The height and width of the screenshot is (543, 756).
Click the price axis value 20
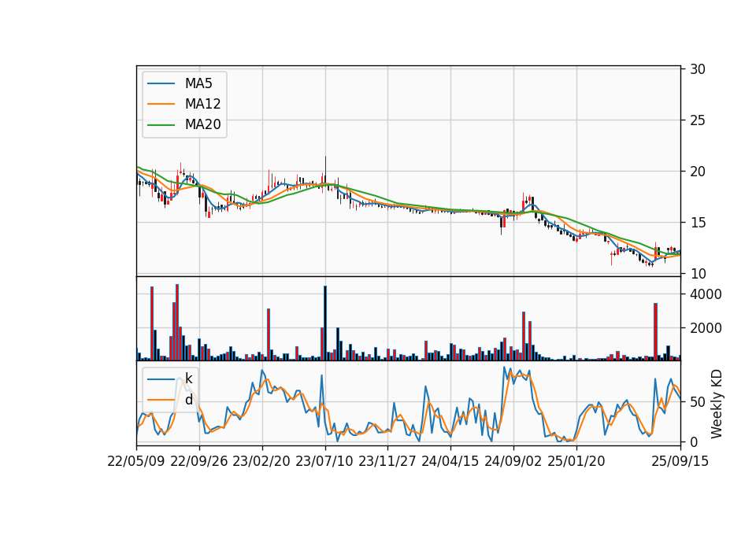(x=697, y=172)
